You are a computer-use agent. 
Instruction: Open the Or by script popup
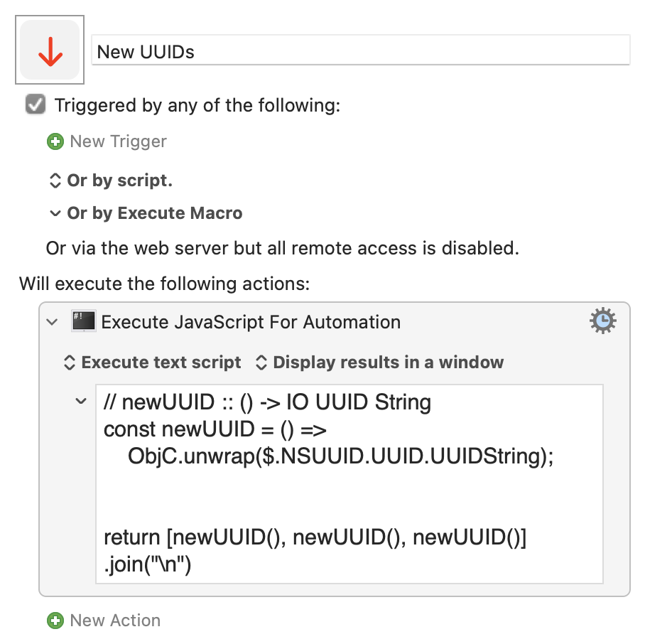pos(111,181)
